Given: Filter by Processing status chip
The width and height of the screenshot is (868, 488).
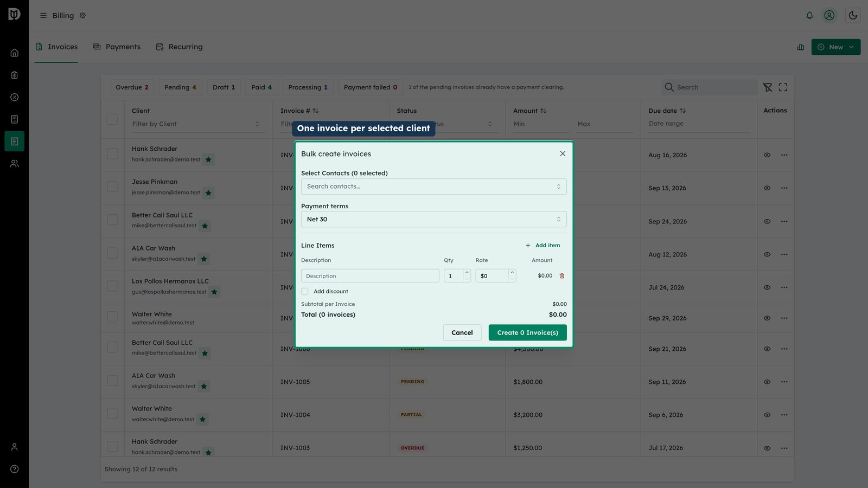Looking at the screenshot, I should pyautogui.click(x=308, y=87).
